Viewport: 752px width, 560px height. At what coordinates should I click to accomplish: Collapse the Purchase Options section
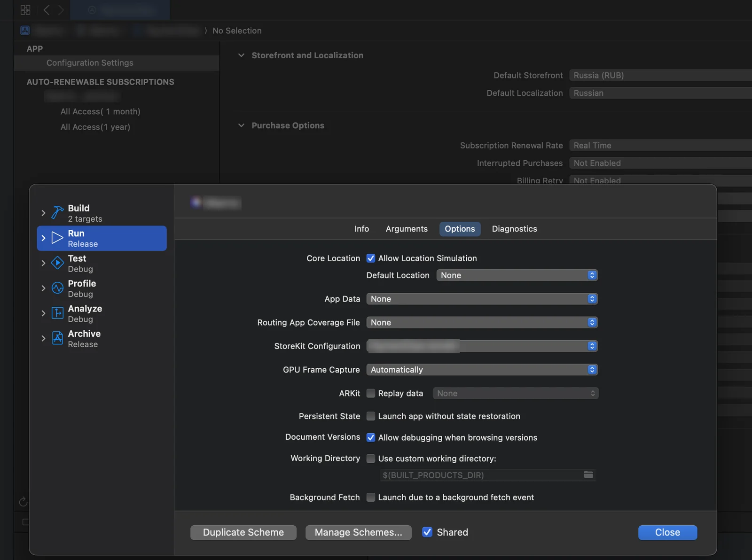click(241, 125)
